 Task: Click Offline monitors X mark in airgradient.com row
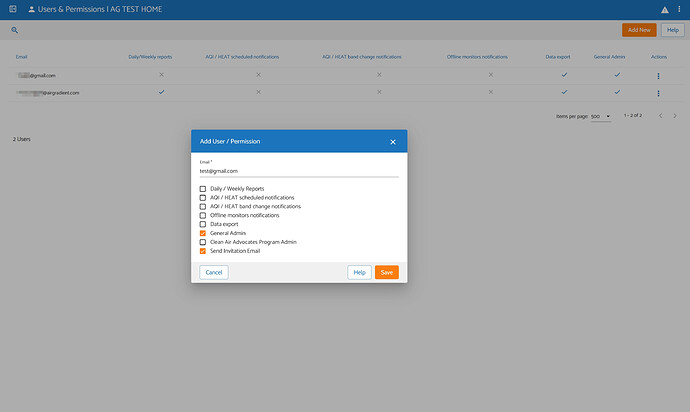(491, 92)
